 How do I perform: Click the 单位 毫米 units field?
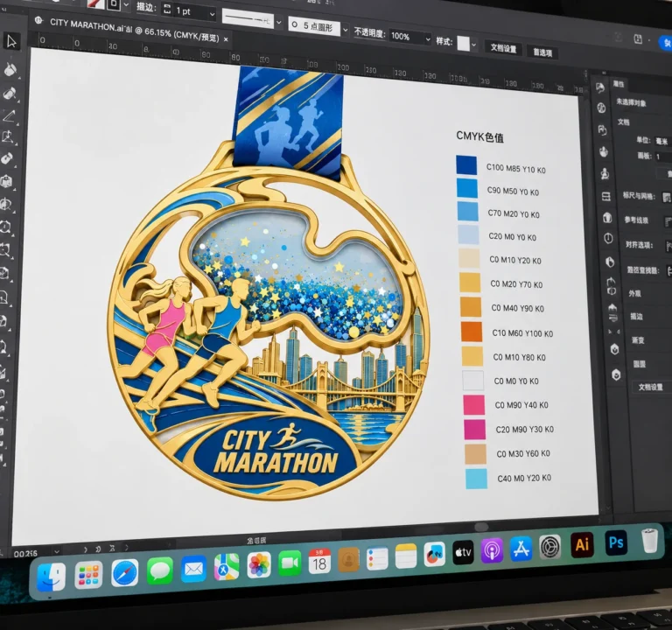pyautogui.click(x=663, y=141)
